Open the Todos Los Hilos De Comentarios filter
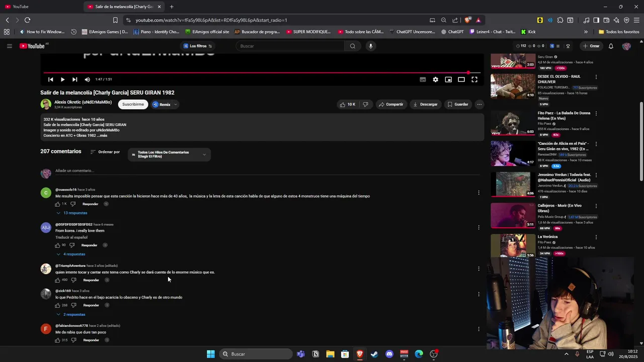Image resolution: width=644 pixels, height=362 pixels. click(x=169, y=154)
